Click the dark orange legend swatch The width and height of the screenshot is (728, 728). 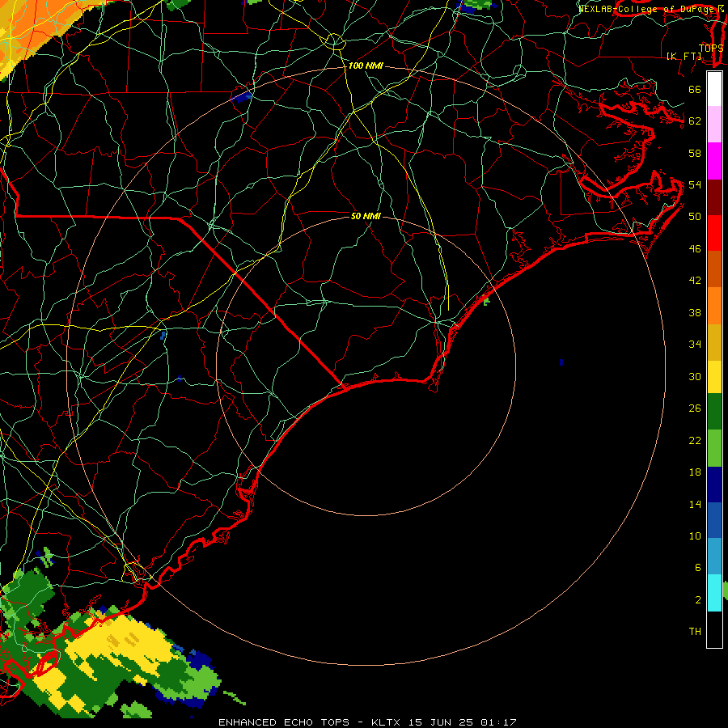pyautogui.click(x=714, y=269)
